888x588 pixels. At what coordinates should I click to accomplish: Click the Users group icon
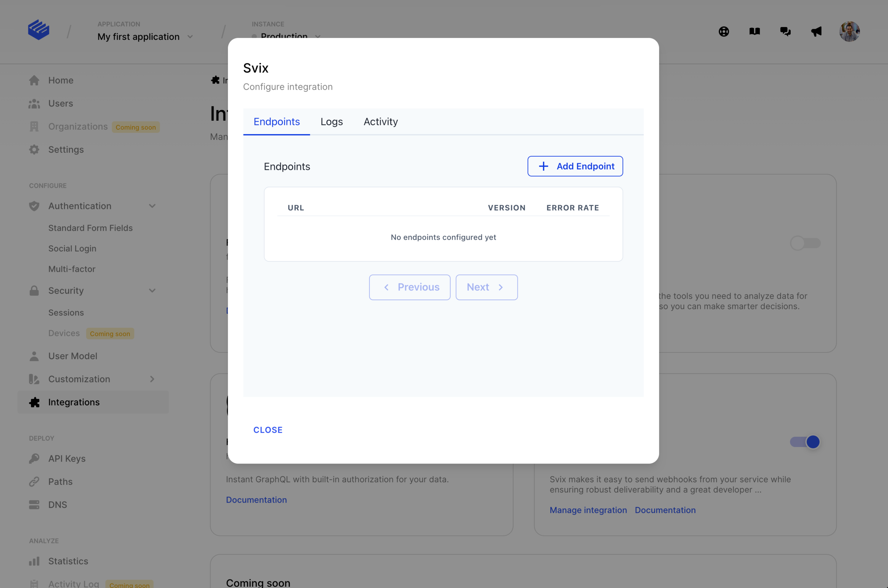(34, 103)
